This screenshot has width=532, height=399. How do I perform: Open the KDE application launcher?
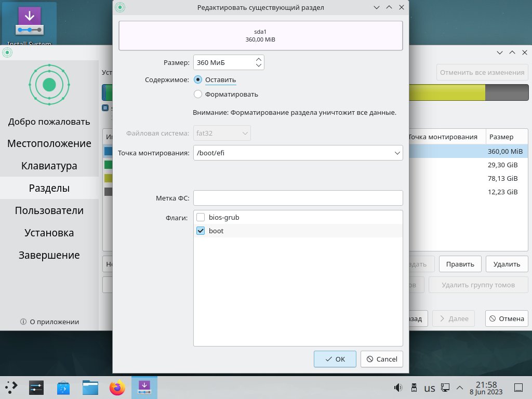coord(11,388)
